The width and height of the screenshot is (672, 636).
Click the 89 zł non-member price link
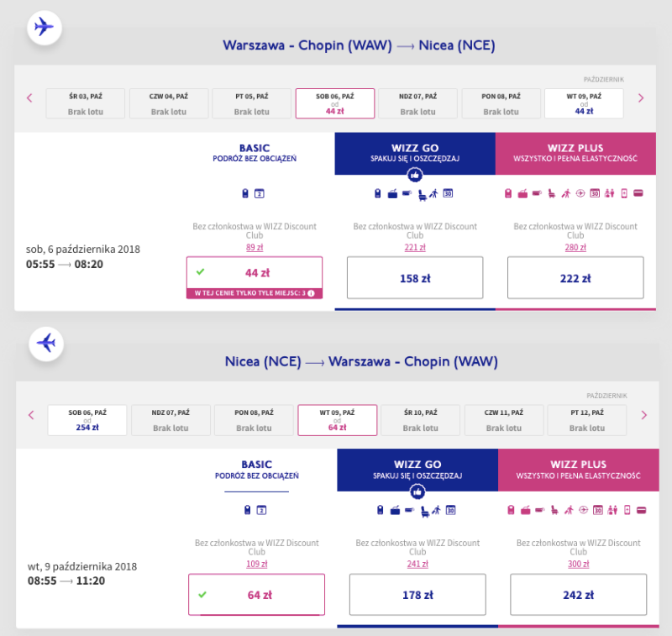tap(255, 247)
